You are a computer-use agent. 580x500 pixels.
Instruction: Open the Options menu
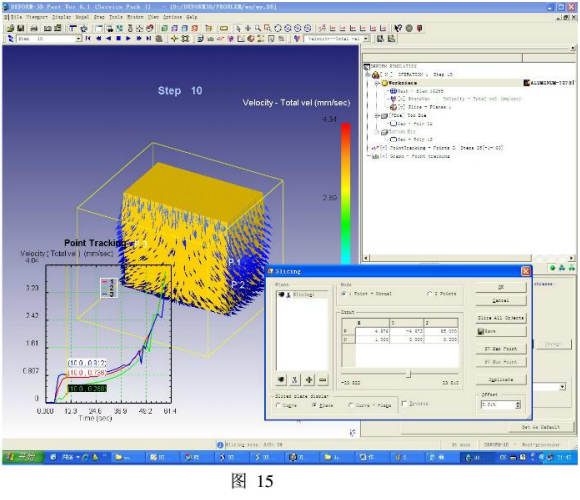172,17
